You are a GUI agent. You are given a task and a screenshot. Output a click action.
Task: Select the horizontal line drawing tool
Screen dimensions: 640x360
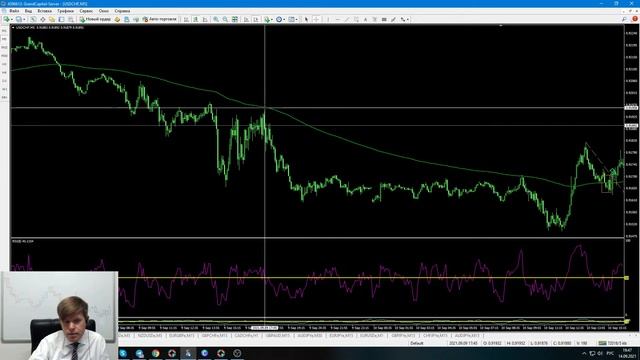pos(338,19)
